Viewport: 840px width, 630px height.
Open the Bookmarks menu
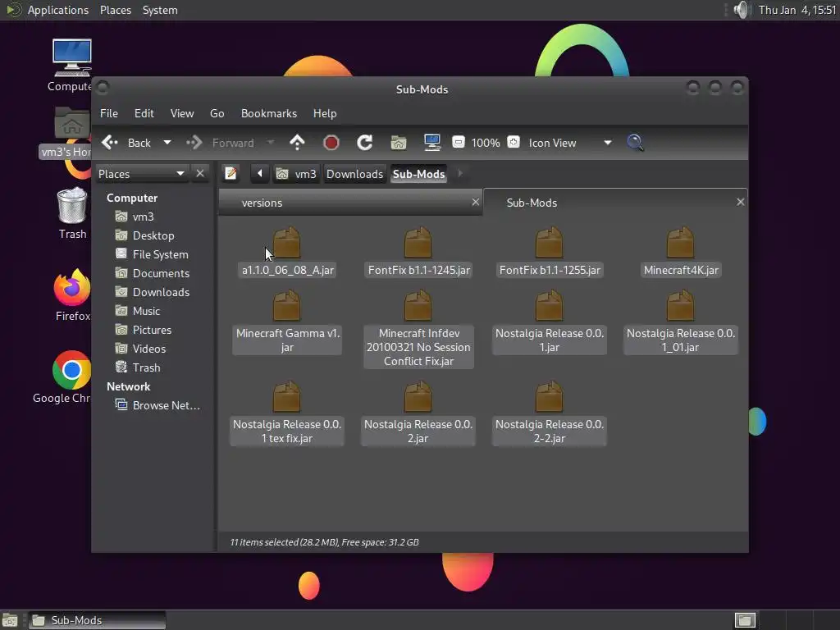[269, 113]
